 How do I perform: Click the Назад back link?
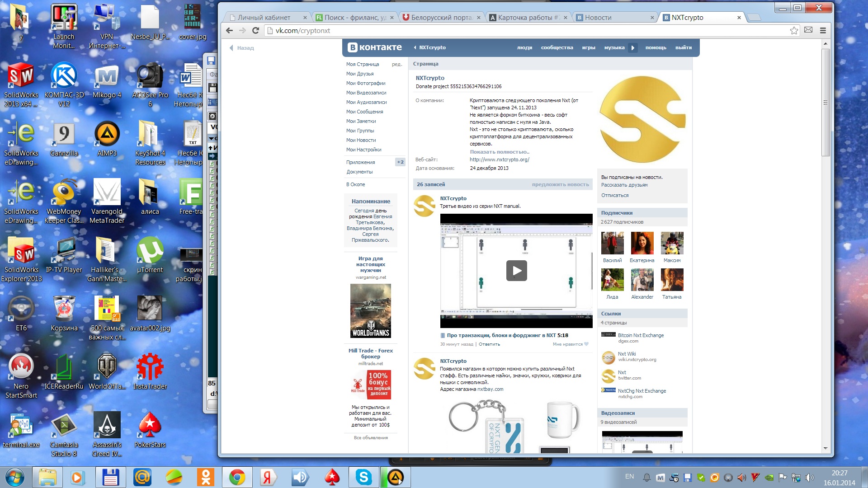pos(242,48)
